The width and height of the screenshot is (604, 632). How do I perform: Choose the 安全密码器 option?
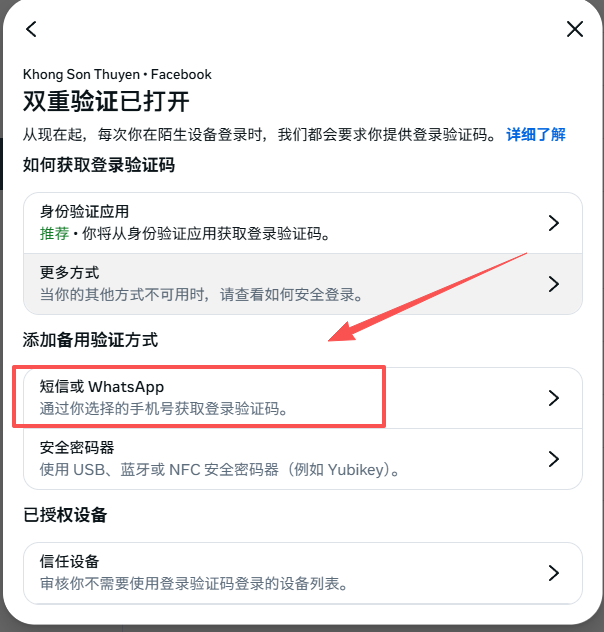(303, 459)
